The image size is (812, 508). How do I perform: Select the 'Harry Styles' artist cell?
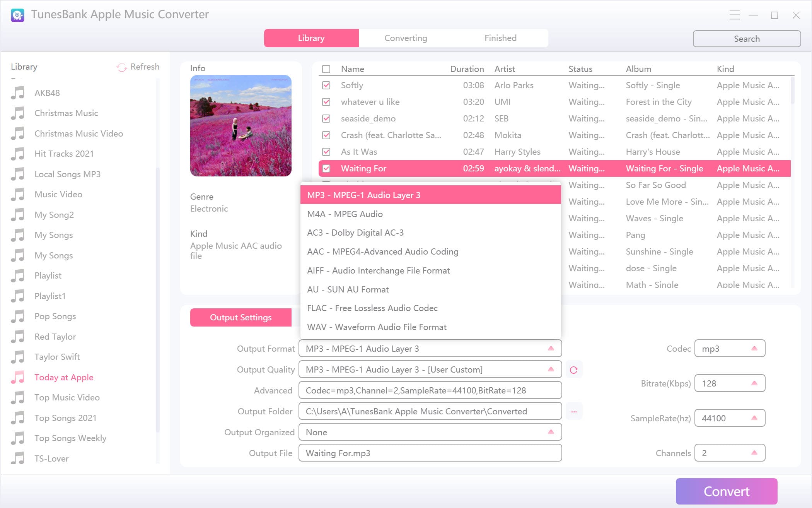(x=517, y=152)
